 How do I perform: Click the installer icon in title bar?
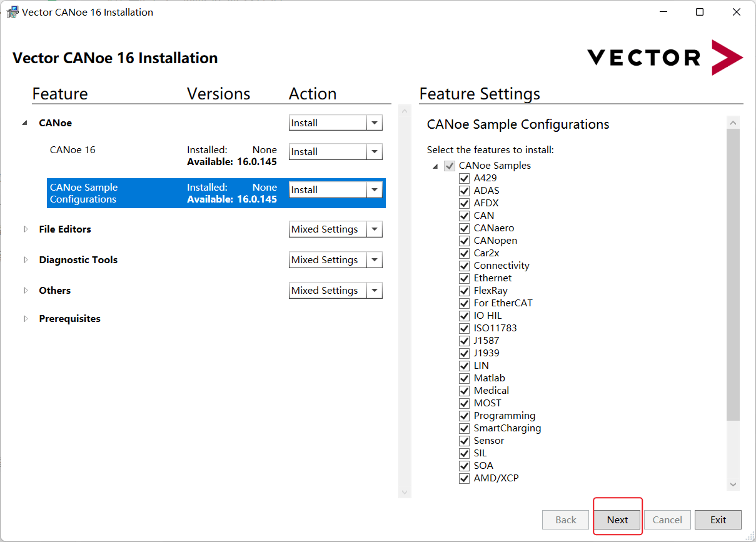[x=12, y=12]
